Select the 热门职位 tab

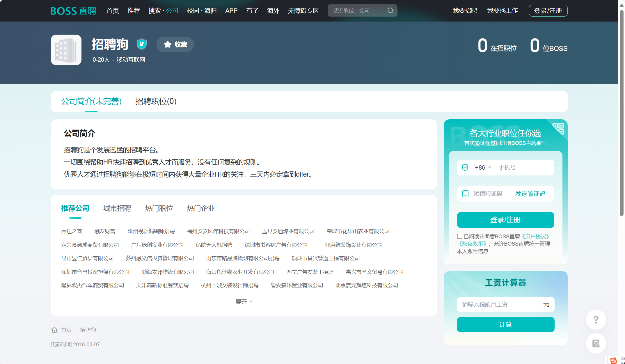[x=159, y=208]
